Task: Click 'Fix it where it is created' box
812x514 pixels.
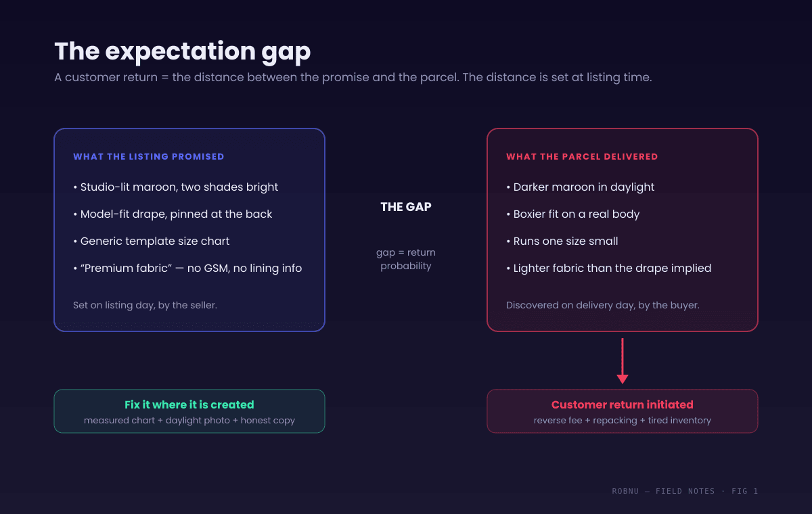Action: pyautogui.click(x=189, y=411)
